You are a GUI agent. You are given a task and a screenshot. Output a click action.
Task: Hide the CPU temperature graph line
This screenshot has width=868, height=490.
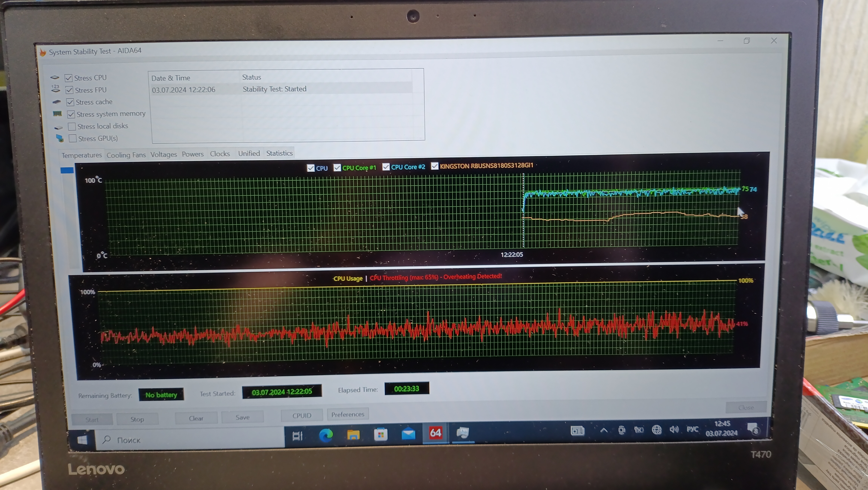(311, 168)
